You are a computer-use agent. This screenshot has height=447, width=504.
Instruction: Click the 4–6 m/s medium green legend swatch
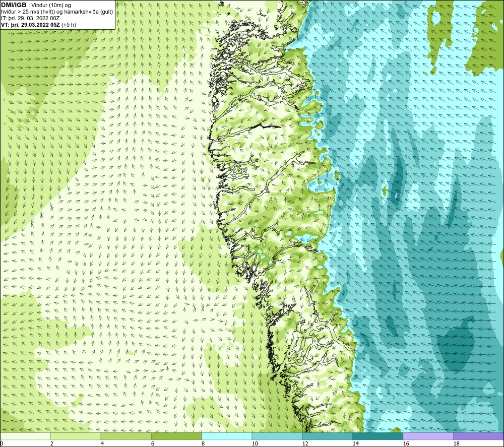coord(126,436)
